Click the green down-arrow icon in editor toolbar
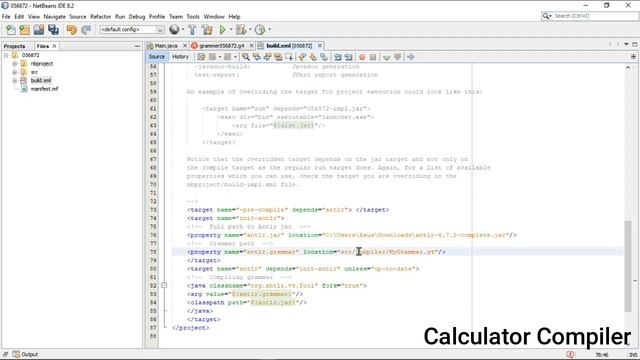640x360 pixels. pyautogui.click(x=387, y=57)
